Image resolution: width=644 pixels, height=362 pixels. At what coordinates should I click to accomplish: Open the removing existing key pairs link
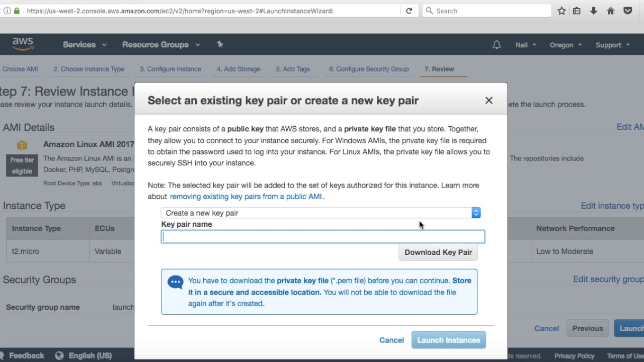click(246, 197)
